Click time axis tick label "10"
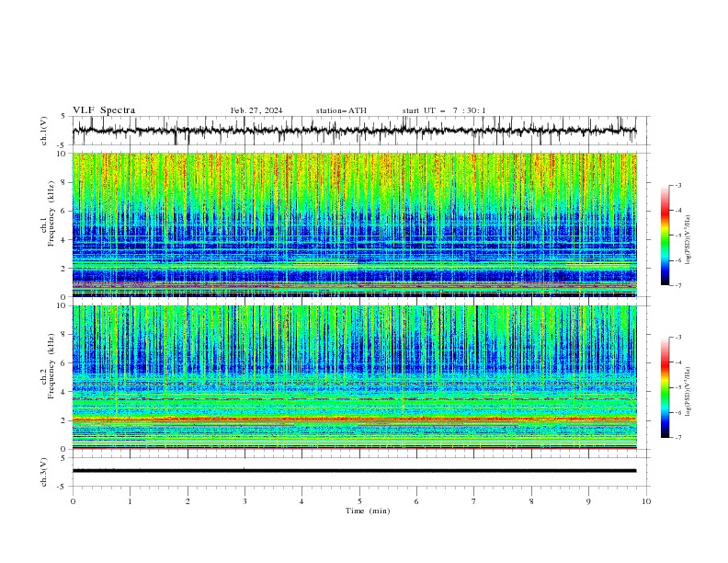Image resolution: width=728 pixels, height=563 pixels. click(x=646, y=501)
